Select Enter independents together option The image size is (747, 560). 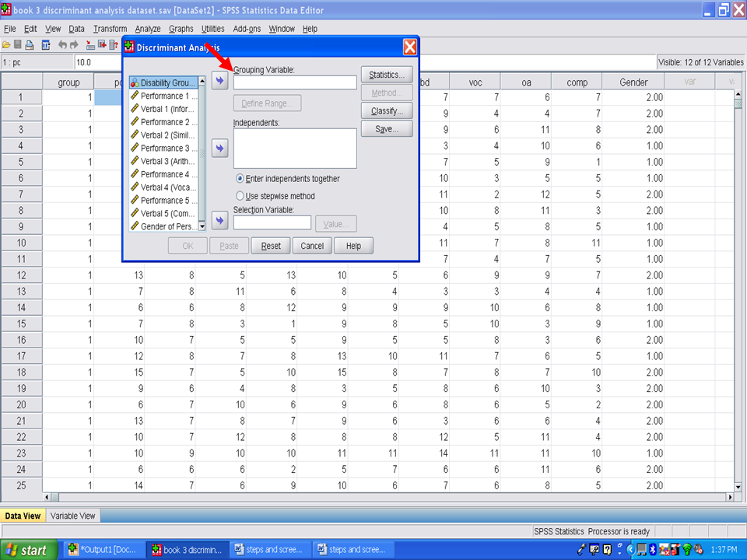(x=240, y=179)
